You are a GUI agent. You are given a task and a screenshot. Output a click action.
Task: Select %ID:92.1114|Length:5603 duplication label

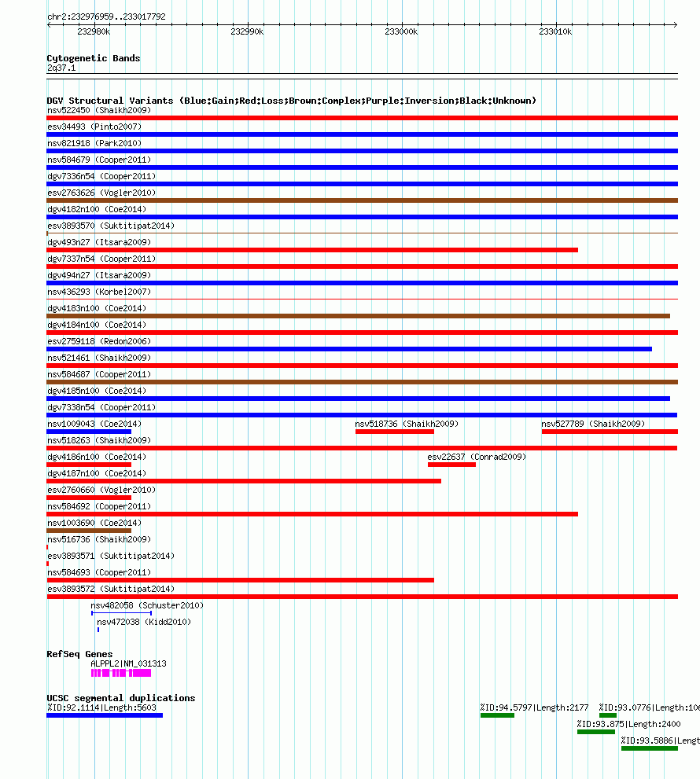pyautogui.click(x=101, y=707)
